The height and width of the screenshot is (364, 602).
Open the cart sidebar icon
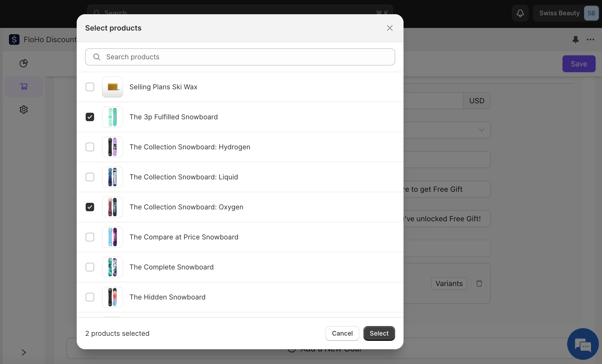(x=24, y=87)
